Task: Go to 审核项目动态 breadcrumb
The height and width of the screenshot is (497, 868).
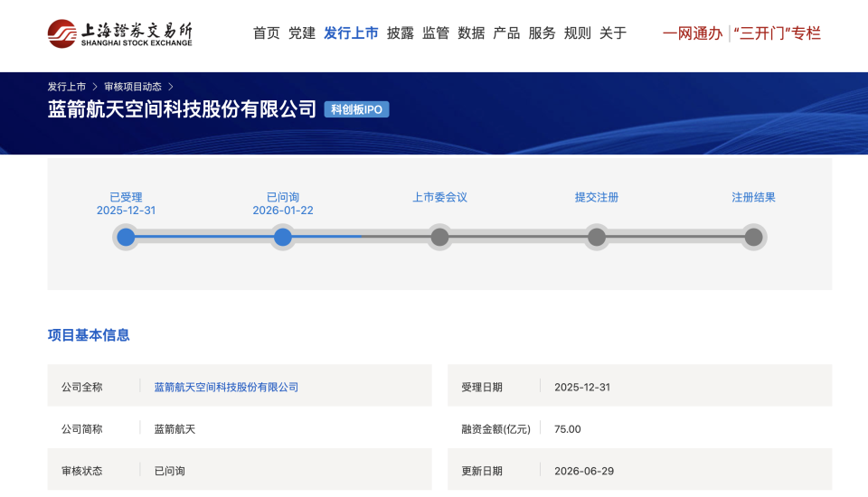Action: (133, 87)
